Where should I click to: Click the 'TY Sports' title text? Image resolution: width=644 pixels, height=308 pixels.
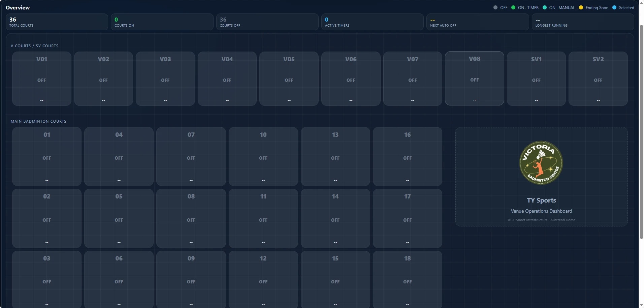pyautogui.click(x=541, y=200)
